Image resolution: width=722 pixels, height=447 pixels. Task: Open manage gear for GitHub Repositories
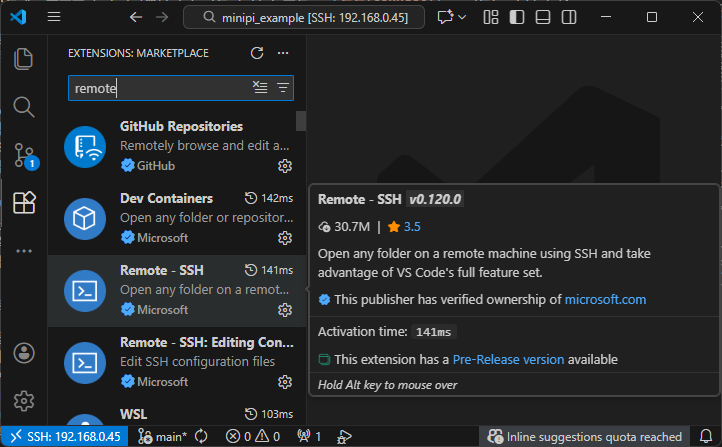[x=285, y=166]
